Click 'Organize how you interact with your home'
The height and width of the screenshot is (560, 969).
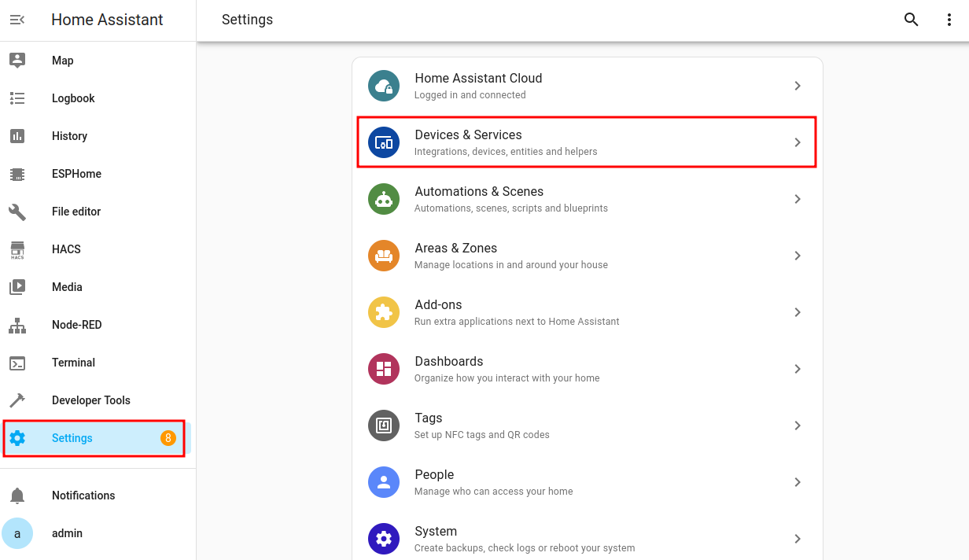(507, 378)
